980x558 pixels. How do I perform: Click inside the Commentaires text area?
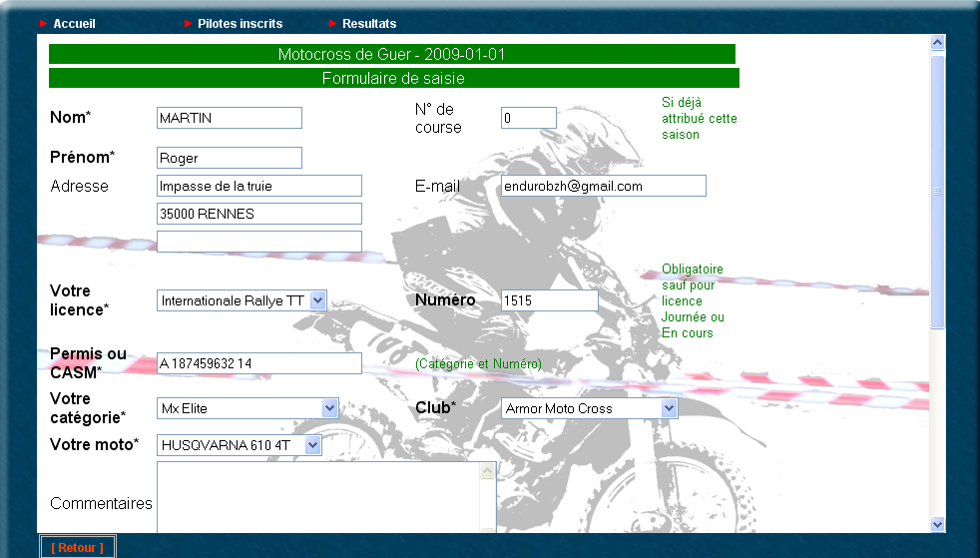click(x=318, y=497)
